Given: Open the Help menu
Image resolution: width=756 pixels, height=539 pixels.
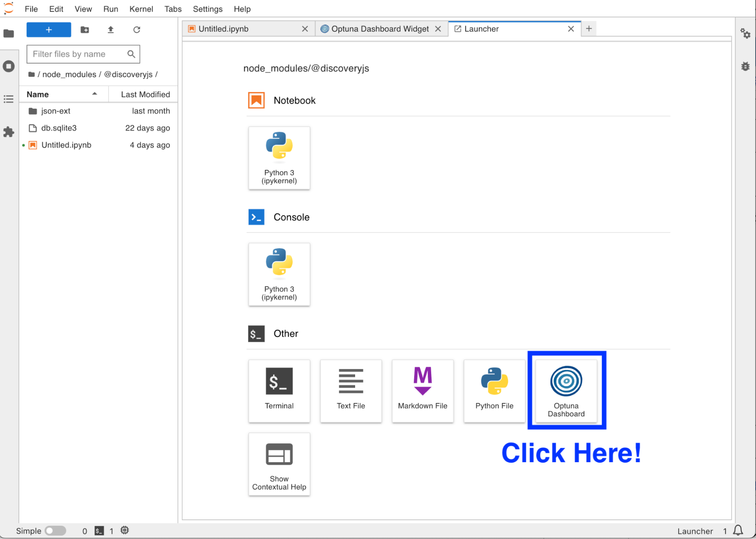Looking at the screenshot, I should [x=242, y=9].
